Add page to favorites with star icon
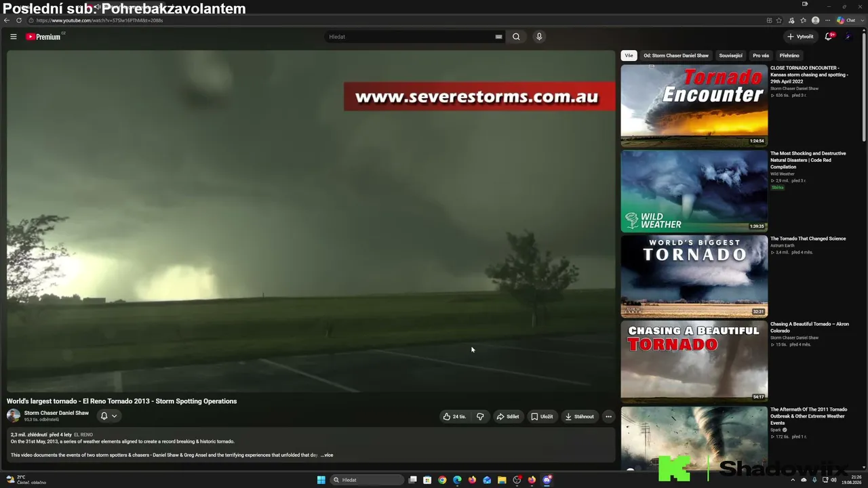Viewport: 868px width, 488px height. 779,20
